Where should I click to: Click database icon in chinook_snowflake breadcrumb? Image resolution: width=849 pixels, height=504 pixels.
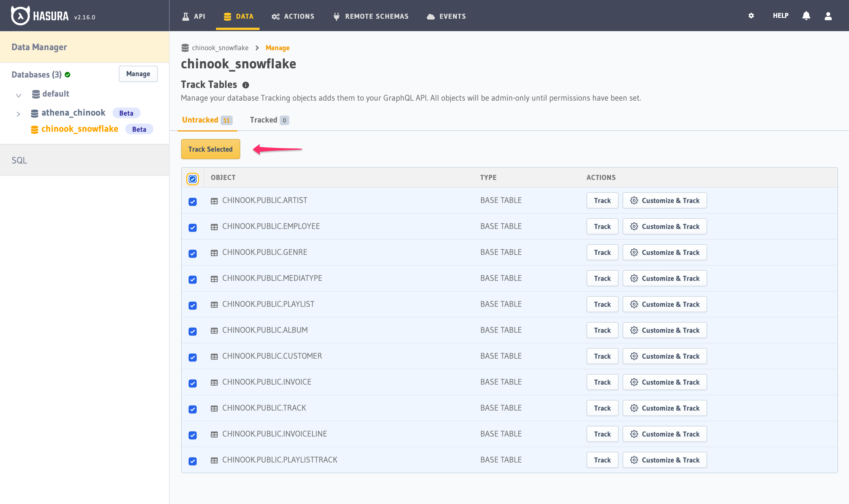185,48
